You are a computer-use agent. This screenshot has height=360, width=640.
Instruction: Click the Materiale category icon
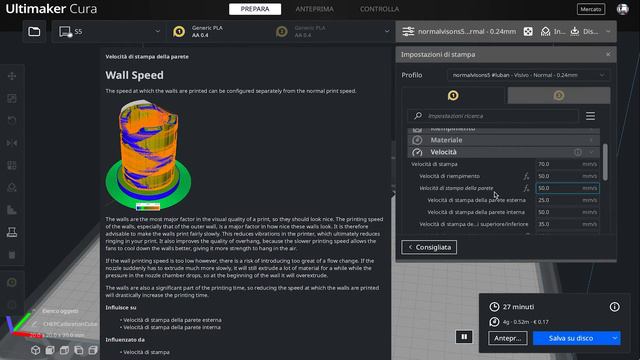tap(417, 140)
